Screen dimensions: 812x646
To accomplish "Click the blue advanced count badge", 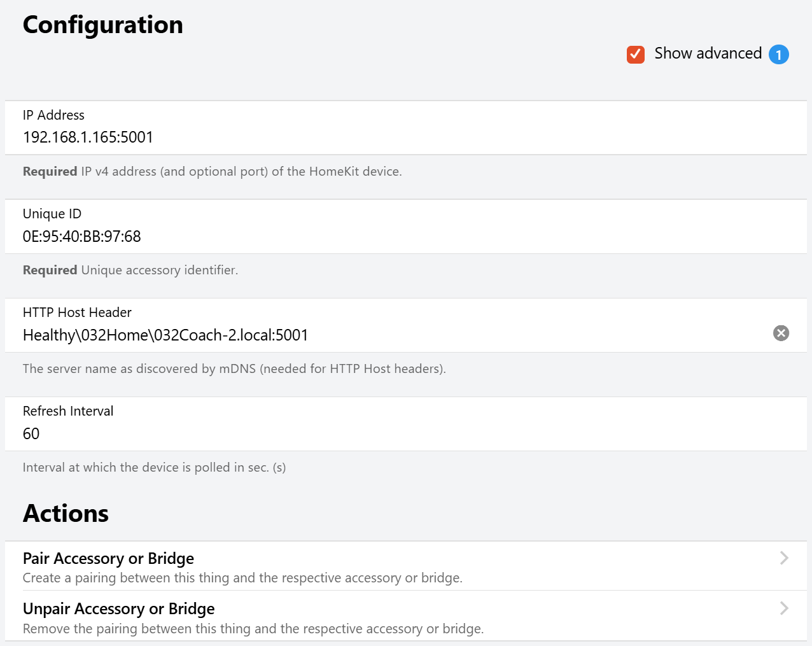I will coord(778,55).
